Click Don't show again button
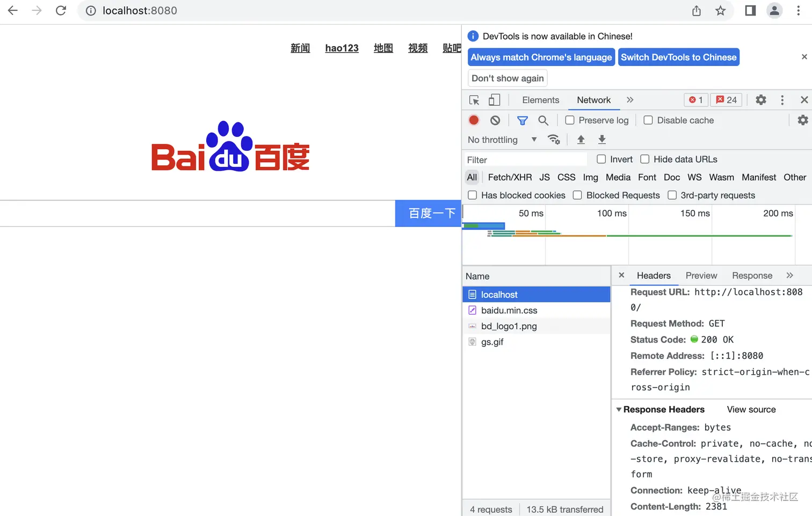This screenshot has height=516, width=812. click(508, 78)
